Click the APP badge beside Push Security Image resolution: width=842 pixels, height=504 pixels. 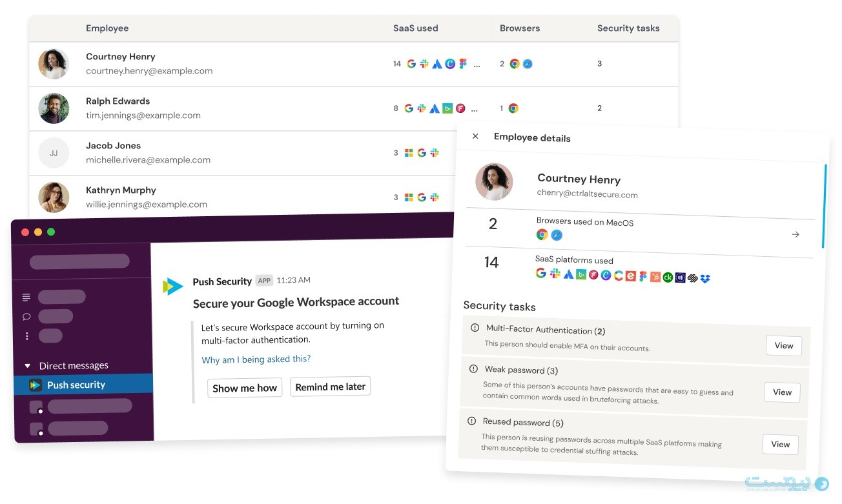pos(264,281)
